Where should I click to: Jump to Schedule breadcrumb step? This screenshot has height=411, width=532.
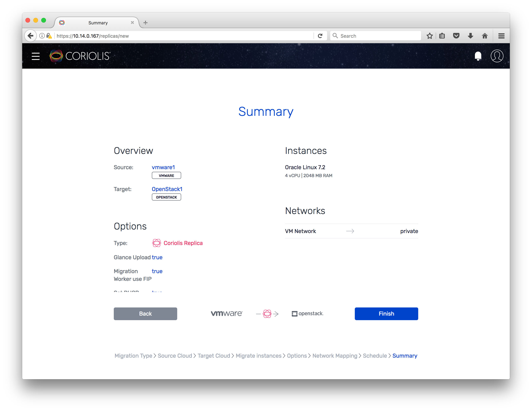point(375,356)
